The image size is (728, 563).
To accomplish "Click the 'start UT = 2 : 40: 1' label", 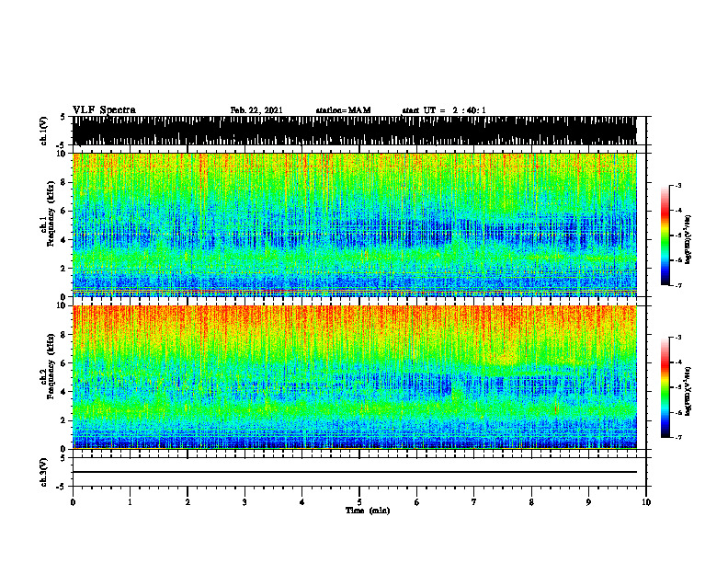I will (444, 110).
